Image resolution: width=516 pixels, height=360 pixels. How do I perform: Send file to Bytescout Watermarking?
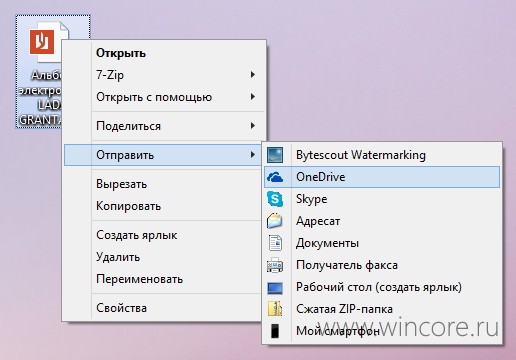click(x=382, y=155)
